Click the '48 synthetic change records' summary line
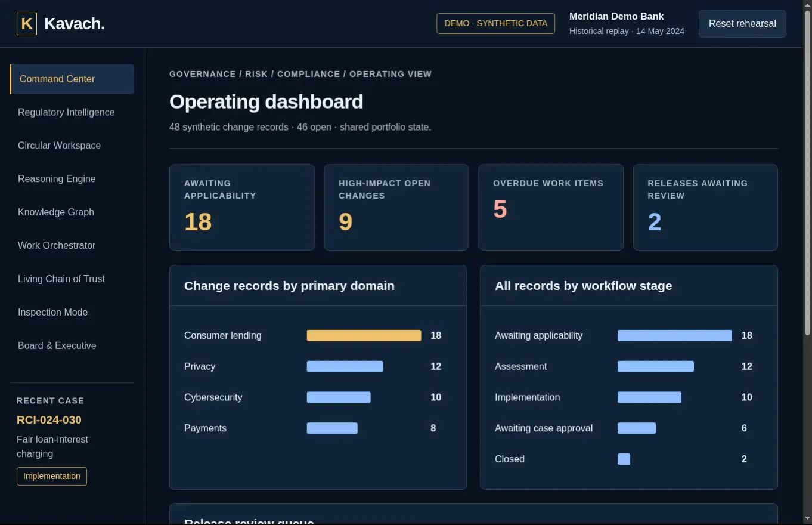The image size is (812, 525). 300,127
